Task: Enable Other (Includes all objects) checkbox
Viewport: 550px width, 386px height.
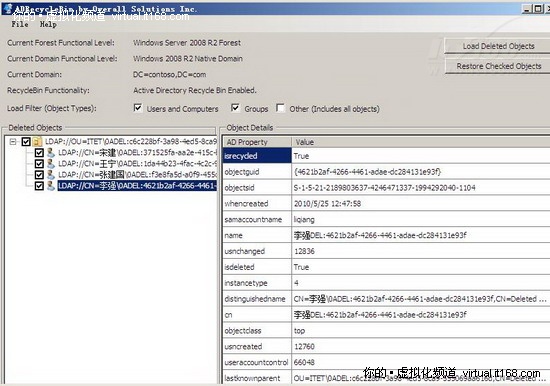Action: pos(280,108)
